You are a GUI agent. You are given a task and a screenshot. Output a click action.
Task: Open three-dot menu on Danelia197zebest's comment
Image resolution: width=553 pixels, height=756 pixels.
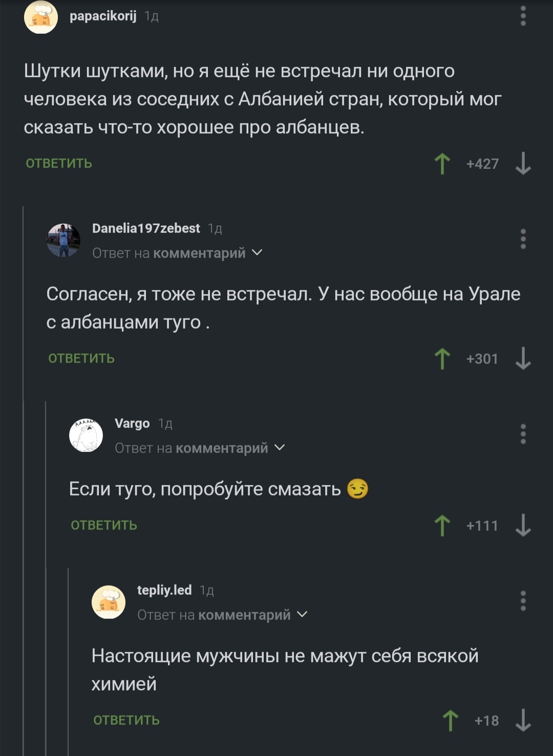pos(523,239)
